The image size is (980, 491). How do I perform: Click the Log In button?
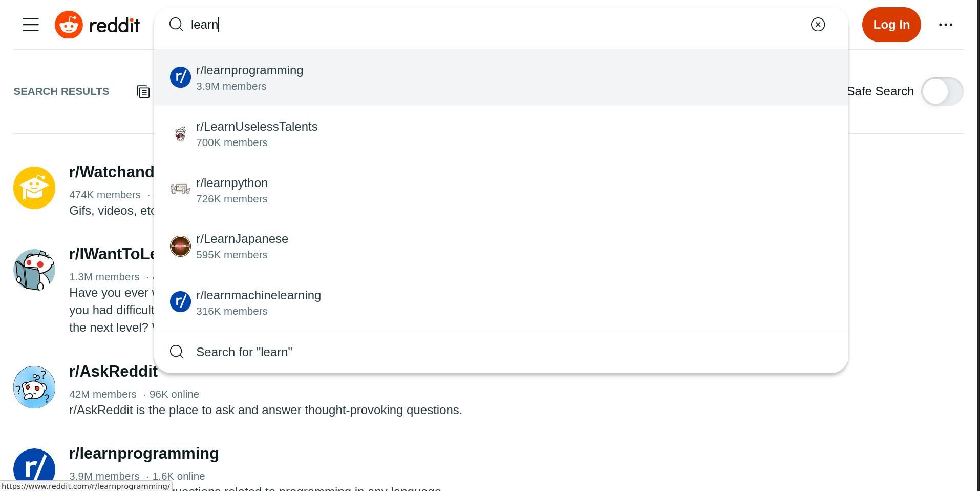point(891,24)
